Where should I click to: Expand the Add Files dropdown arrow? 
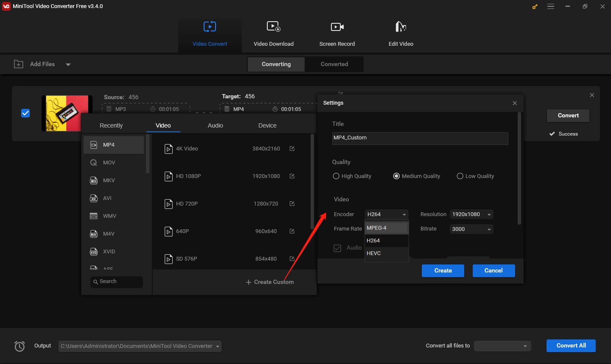click(x=68, y=64)
